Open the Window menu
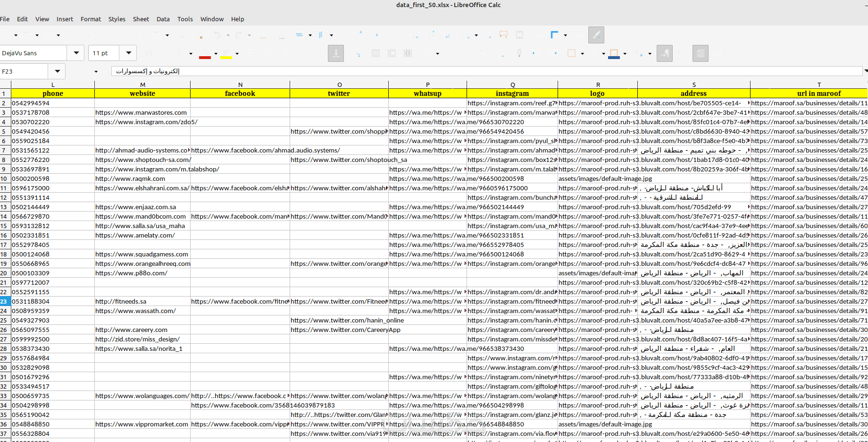The width and height of the screenshot is (868, 442). pos(212,19)
